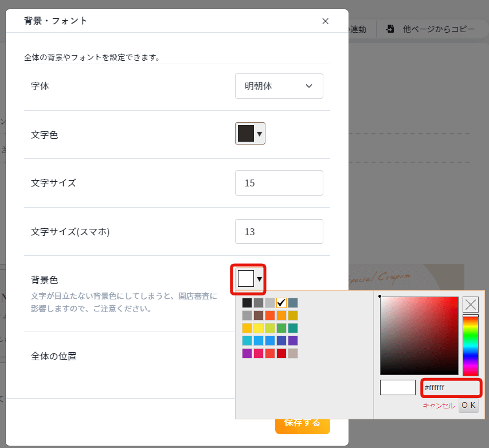489x448 pixels.
Task: Pick the teal palette swatch
Action: click(293, 328)
